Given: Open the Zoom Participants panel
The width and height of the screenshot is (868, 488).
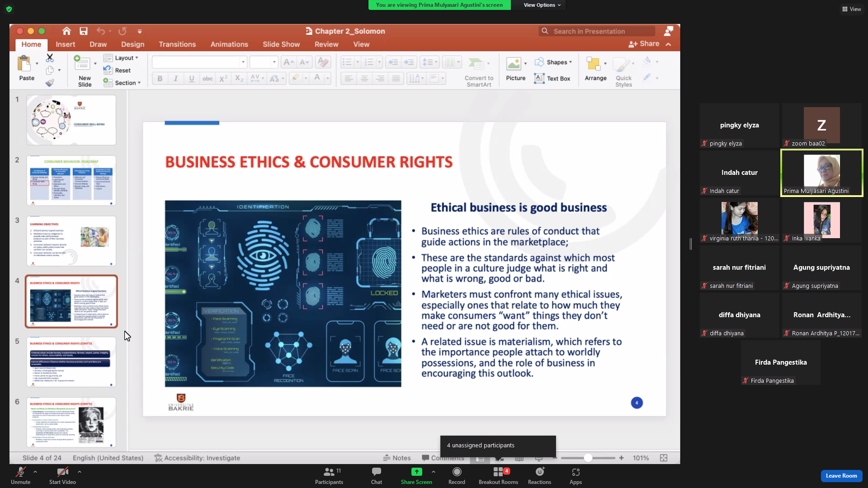Looking at the screenshot, I should tap(329, 476).
